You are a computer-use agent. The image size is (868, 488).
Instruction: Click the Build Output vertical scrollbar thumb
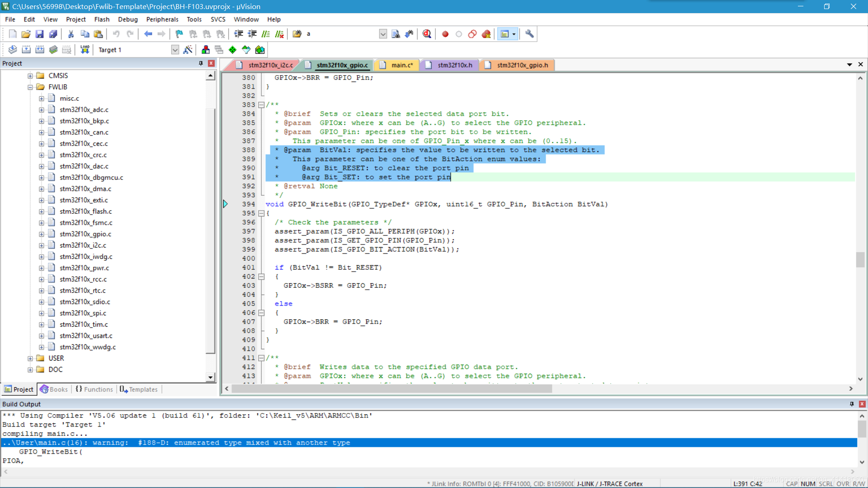click(x=862, y=429)
